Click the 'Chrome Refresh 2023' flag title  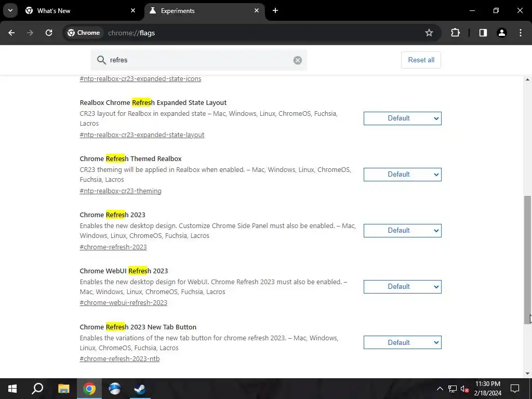coord(112,215)
